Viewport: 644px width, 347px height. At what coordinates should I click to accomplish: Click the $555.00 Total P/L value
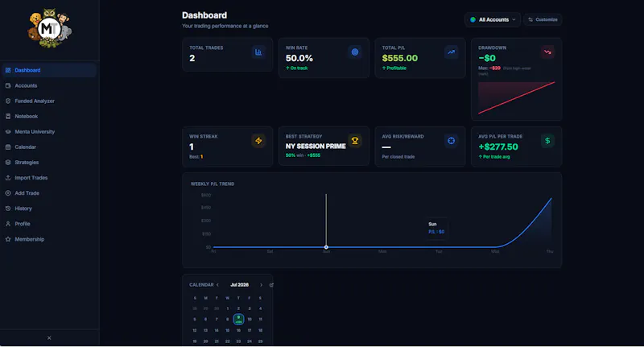tap(399, 58)
